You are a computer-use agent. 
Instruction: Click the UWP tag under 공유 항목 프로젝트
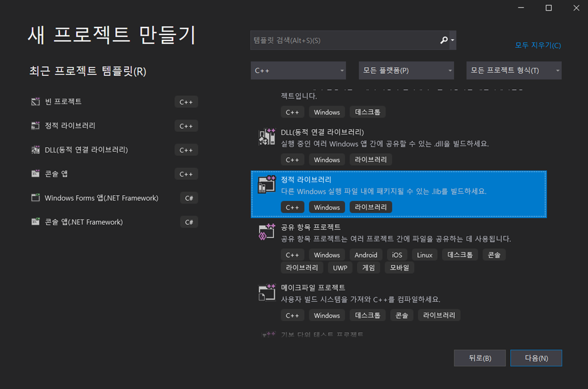click(x=340, y=268)
